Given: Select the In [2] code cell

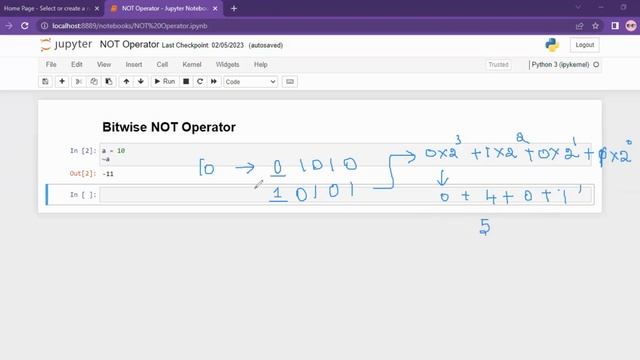Looking at the screenshot, I should pyautogui.click(x=345, y=155).
